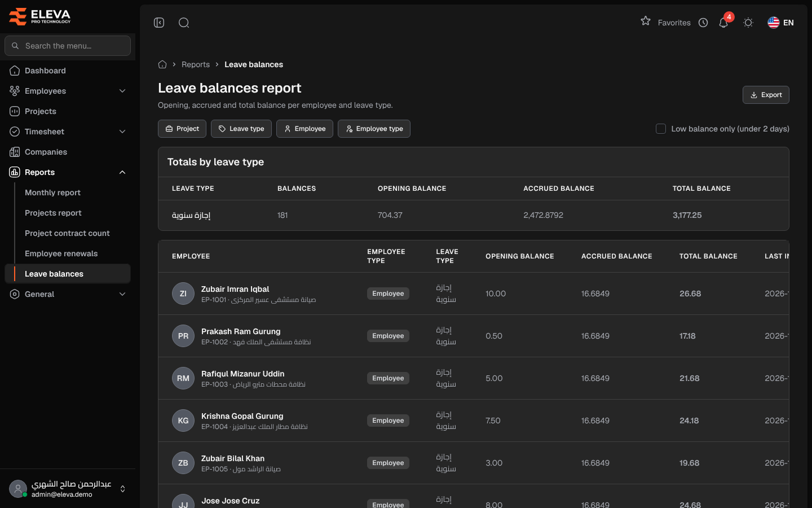Click the Export button
The height and width of the screenshot is (508, 812).
766,95
